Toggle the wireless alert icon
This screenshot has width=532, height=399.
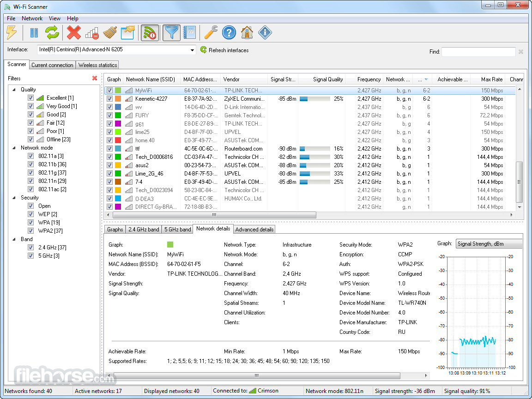150,33
